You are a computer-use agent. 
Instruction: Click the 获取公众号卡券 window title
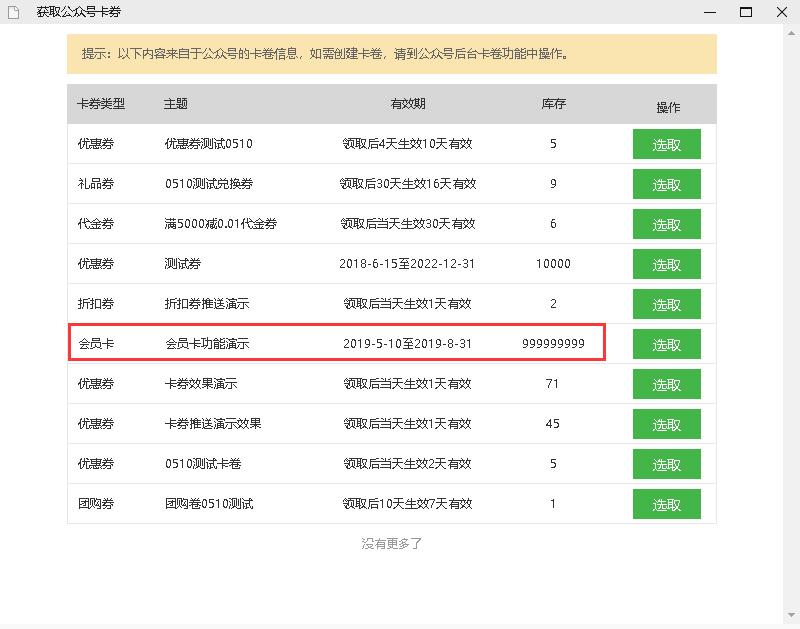point(79,12)
